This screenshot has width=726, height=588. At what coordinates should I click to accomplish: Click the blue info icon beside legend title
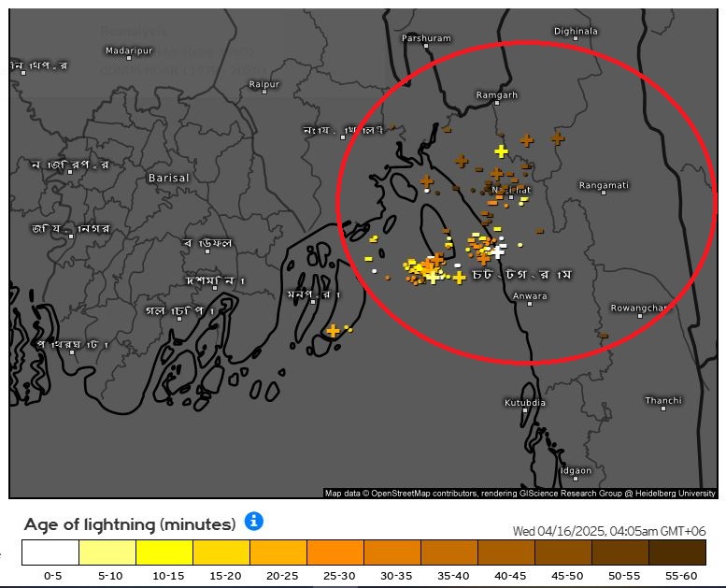point(254,522)
